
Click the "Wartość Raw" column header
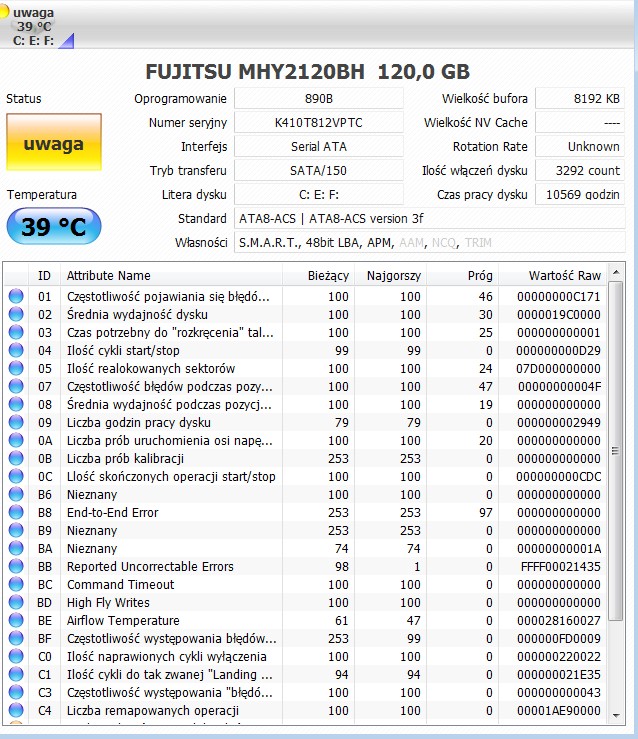pyautogui.click(x=553, y=275)
